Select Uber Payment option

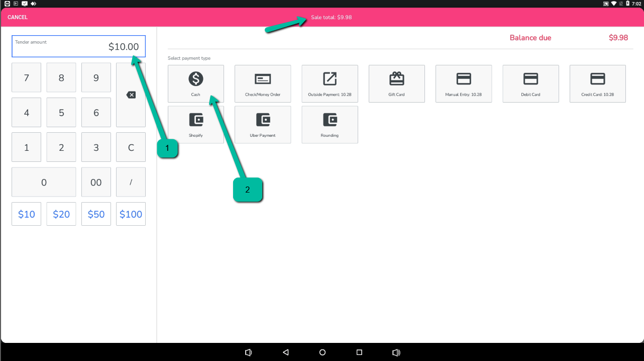pos(263,124)
